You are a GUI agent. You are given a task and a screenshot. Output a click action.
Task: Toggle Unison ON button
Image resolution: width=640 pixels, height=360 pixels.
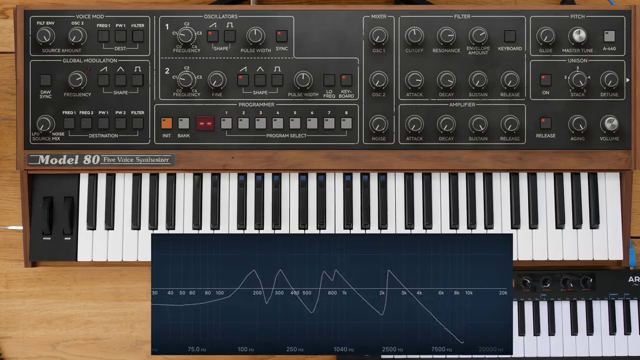tap(546, 80)
